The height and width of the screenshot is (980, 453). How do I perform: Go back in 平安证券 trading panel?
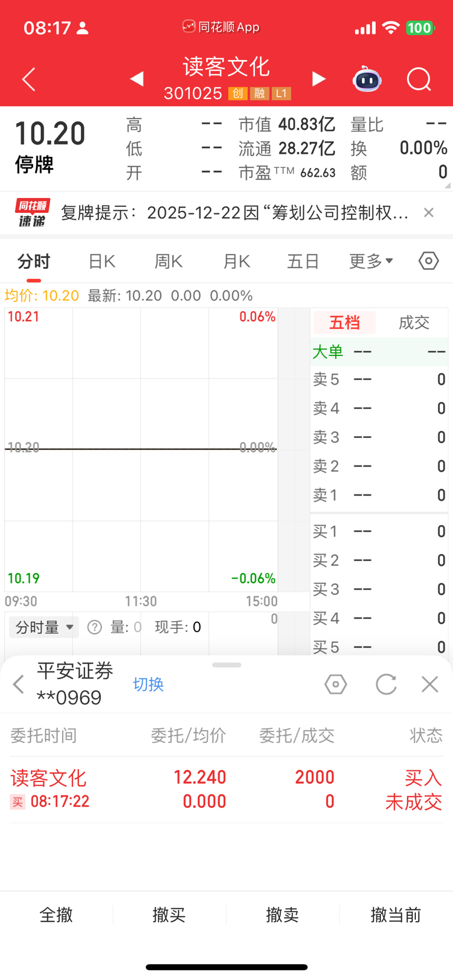tap(19, 684)
